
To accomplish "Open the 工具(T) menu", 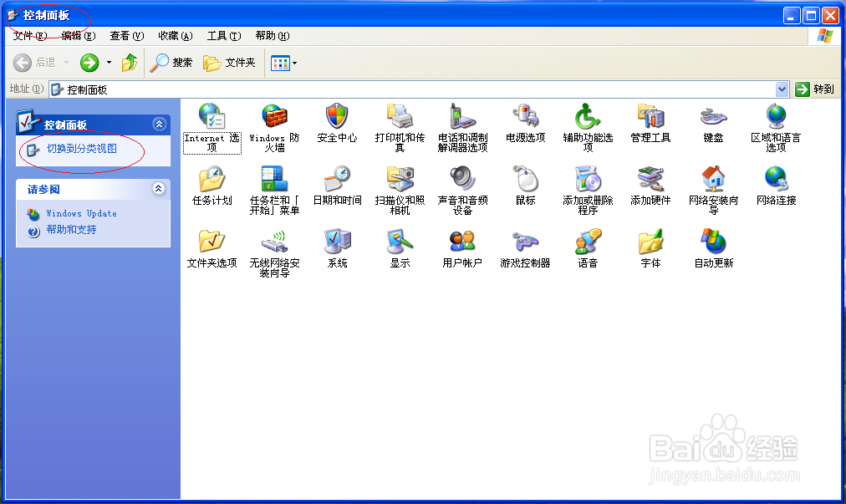I will pyautogui.click(x=224, y=36).
